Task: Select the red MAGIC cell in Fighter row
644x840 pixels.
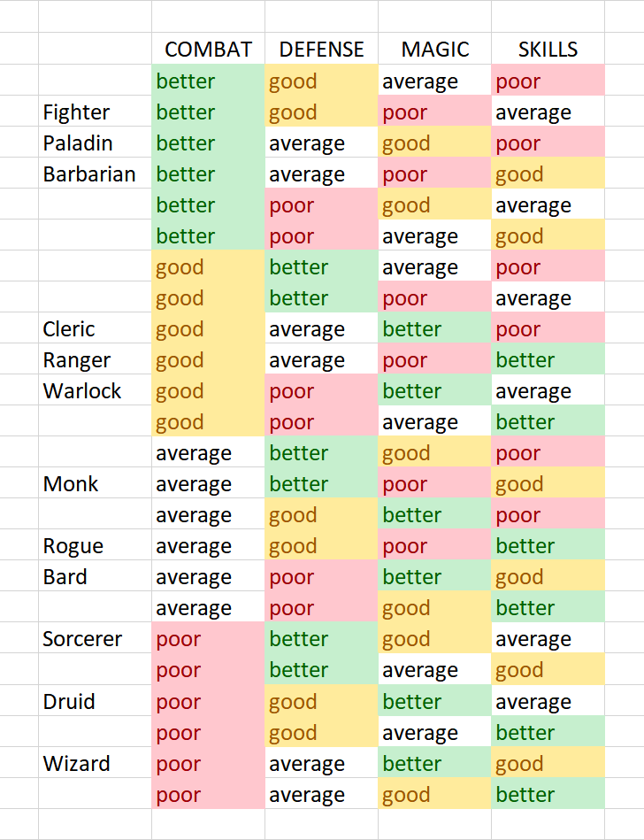Action: click(x=434, y=112)
